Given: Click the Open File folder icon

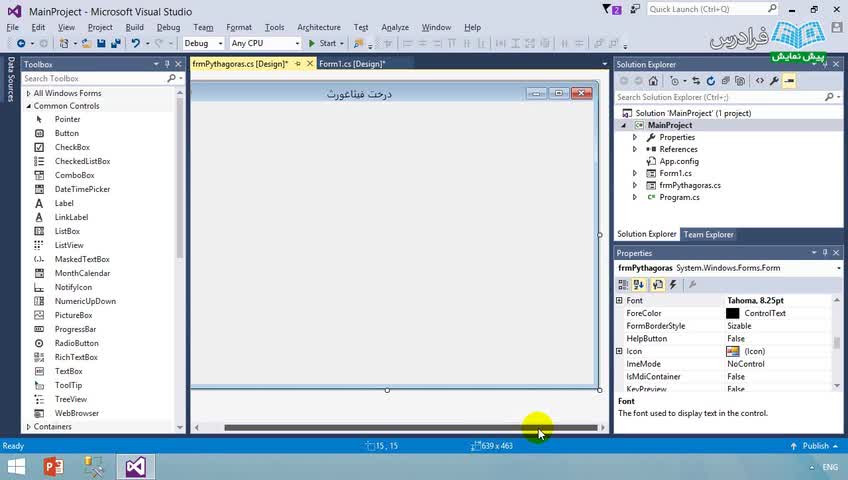Looking at the screenshot, I should point(87,43).
